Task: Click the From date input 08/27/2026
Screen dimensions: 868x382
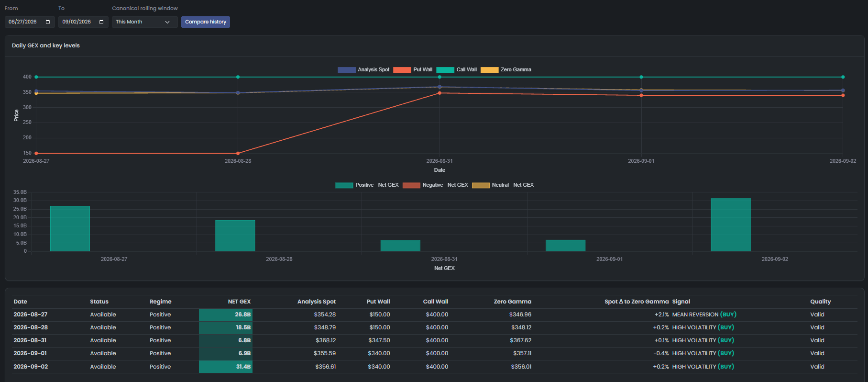Action: pos(30,22)
